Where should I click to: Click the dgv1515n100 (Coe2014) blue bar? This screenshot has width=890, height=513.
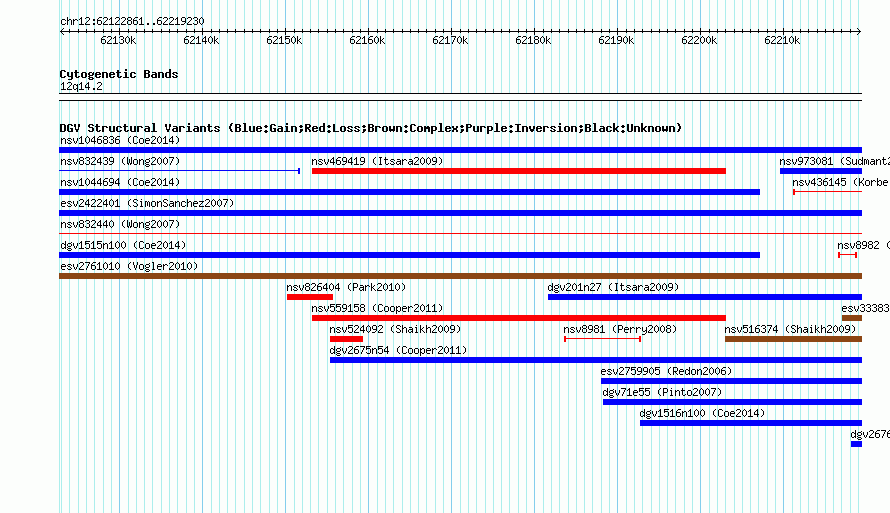409,255
